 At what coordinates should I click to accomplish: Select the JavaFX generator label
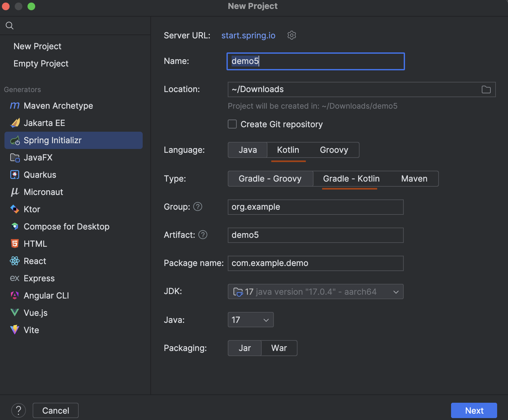coord(38,157)
